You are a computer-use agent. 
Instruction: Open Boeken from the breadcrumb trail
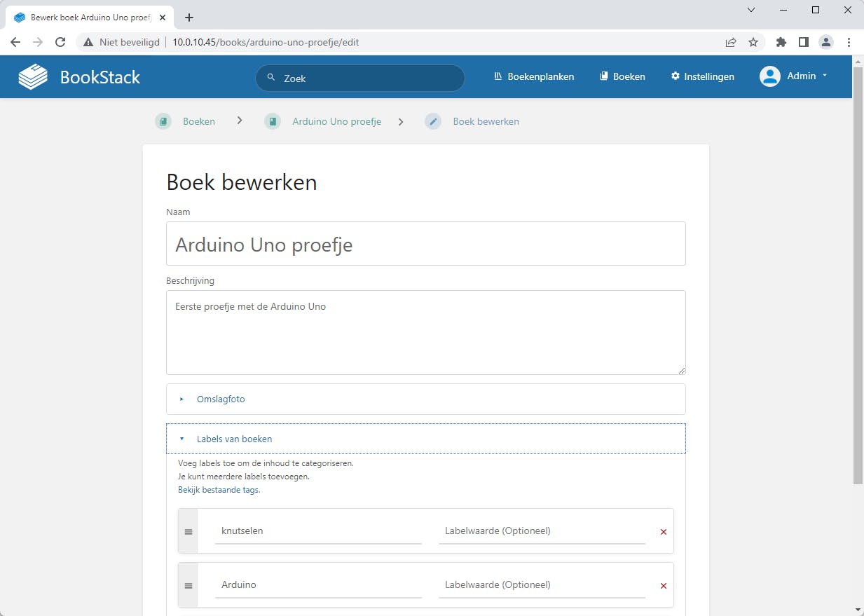[x=198, y=121]
